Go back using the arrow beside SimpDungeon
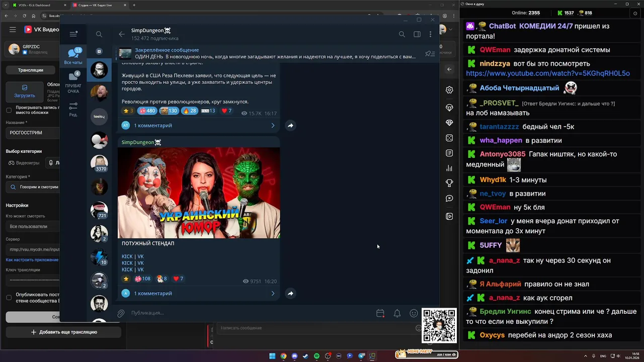Screen dimensions: 644x362 point(121,34)
